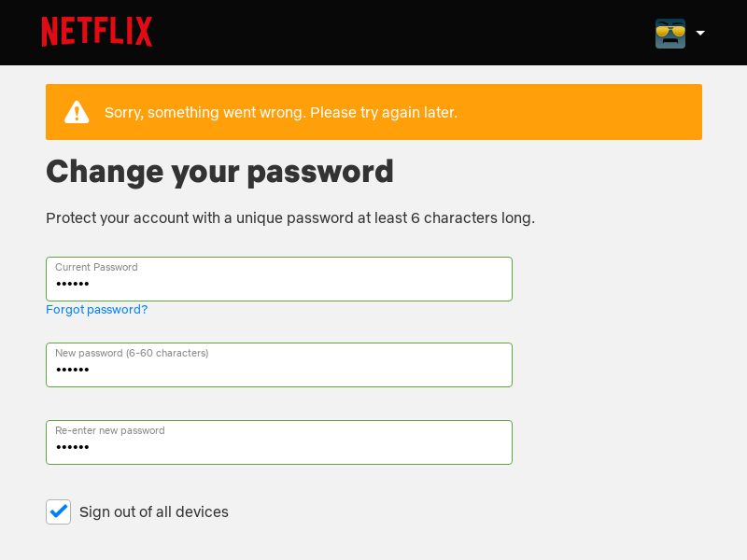747x560 pixels.
Task: Click the masked dots in Re-enter password
Action: pyautogui.click(x=73, y=447)
